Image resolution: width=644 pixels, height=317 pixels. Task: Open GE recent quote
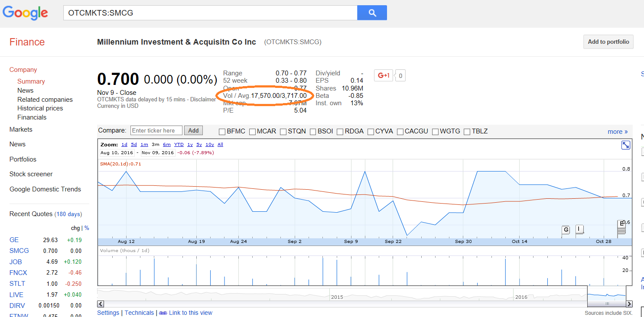pos(14,240)
